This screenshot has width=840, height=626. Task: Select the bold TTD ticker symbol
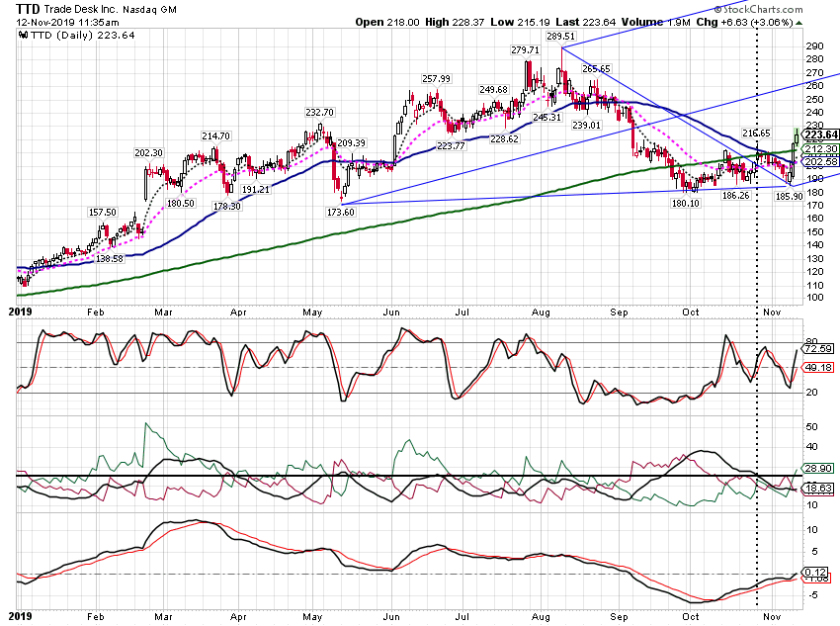[x=28, y=9]
